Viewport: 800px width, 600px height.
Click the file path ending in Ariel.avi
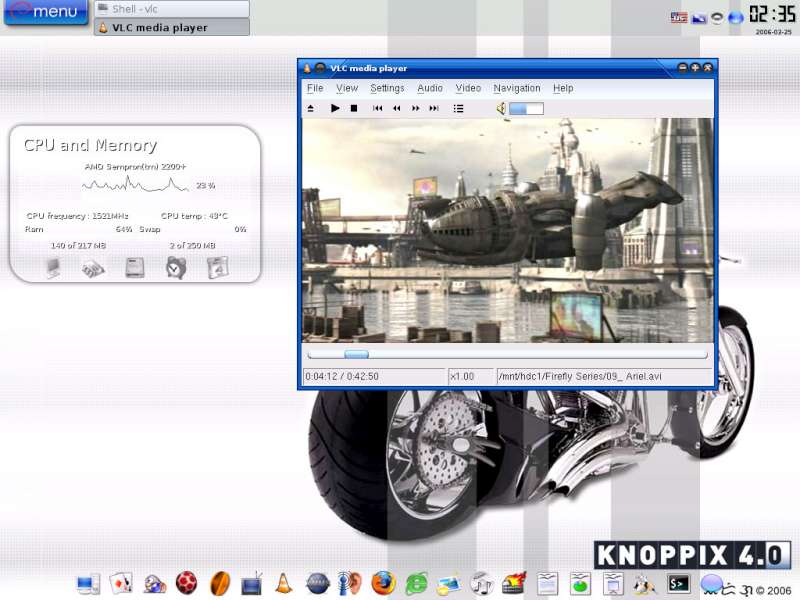click(580, 377)
